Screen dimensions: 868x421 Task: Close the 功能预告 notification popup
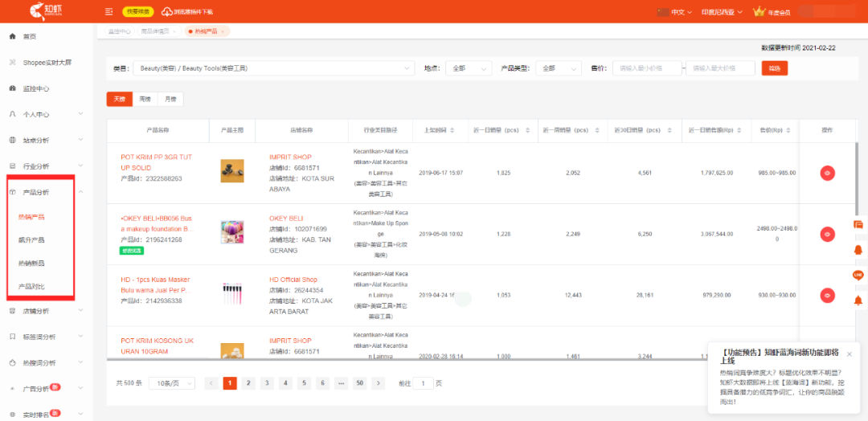(850, 354)
